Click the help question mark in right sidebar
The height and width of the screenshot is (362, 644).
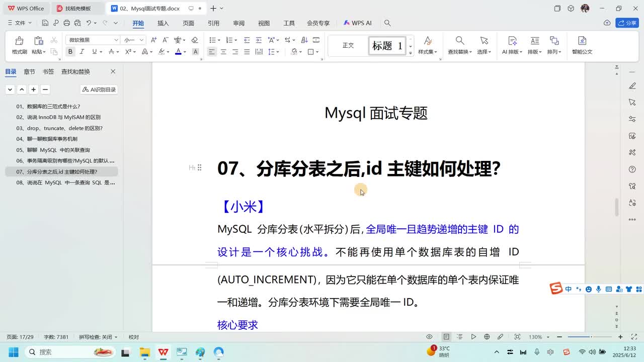632,169
